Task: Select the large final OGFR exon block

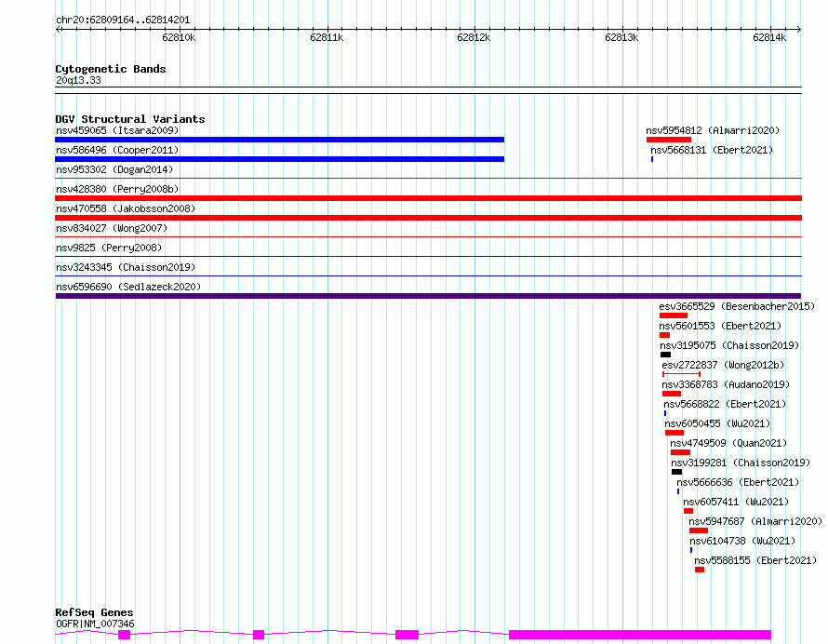Action: tap(640, 635)
